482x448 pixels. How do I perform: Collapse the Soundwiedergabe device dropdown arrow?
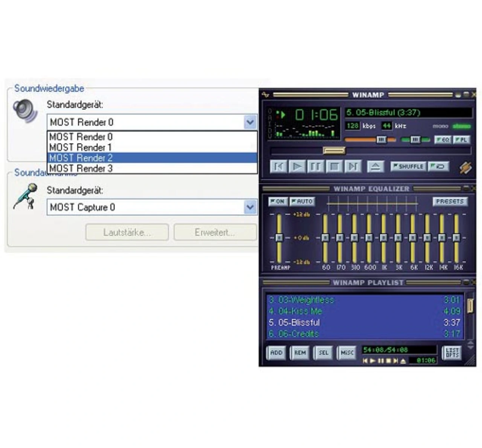click(250, 122)
